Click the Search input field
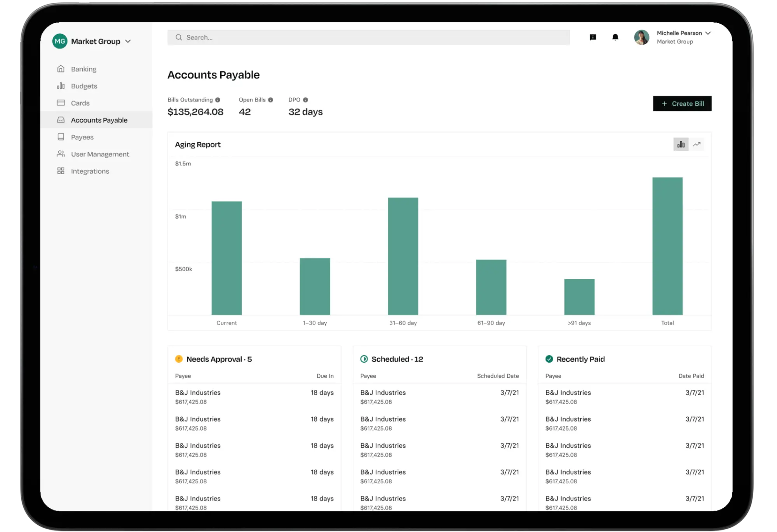Screen dimensions: 777x532 [368, 38]
